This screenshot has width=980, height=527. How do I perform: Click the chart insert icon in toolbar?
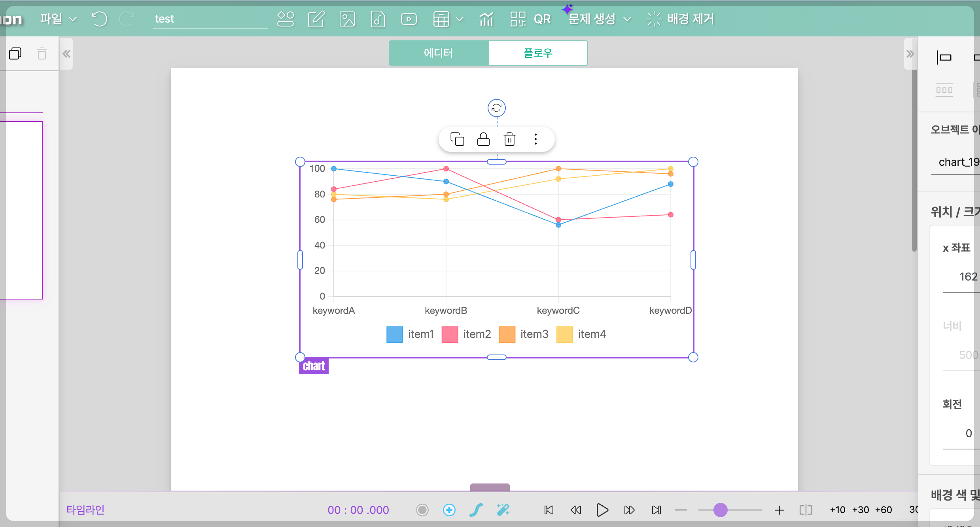pyautogui.click(x=486, y=19)
